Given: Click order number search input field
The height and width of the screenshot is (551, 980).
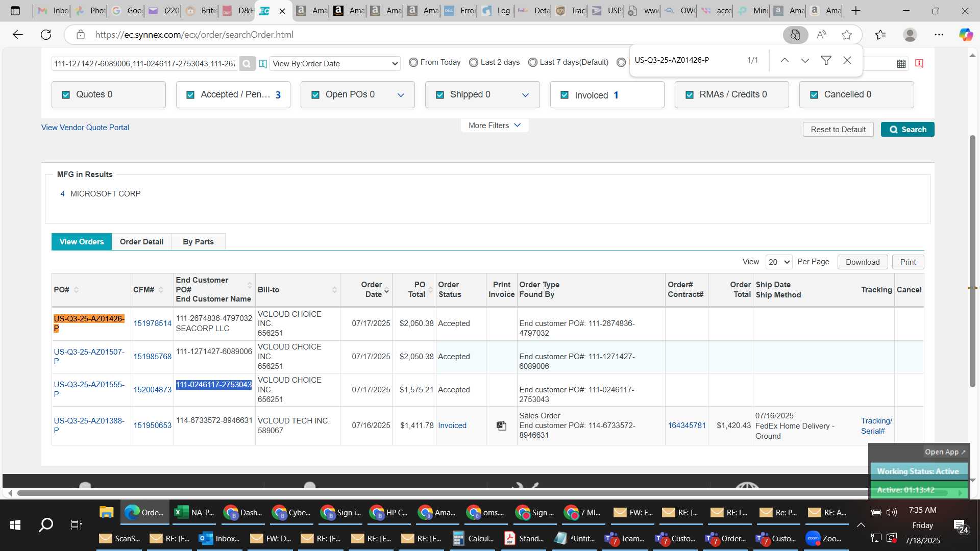Looking at the screenshot, I should [x=145, y=64].
